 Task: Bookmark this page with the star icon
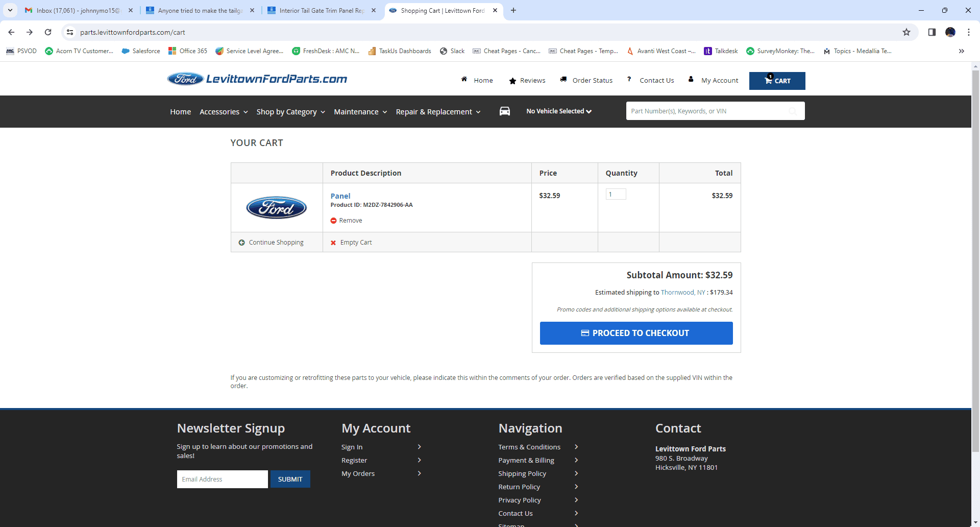[x=906, y=32]
